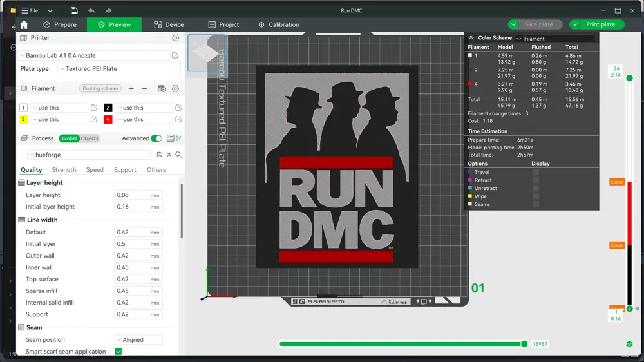This screenshot has width=644, height=362.
Task: Switch to the Prepare tab
Action: pos(60,24)
